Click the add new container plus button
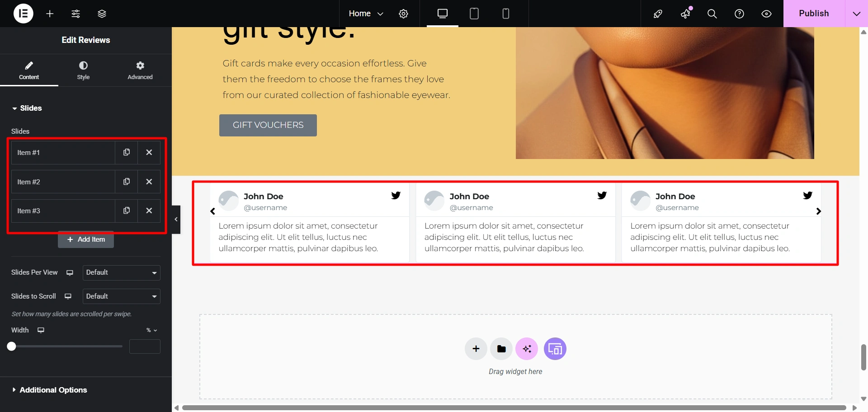The width and height of the screenshot is (868, 412). point(476,349)
